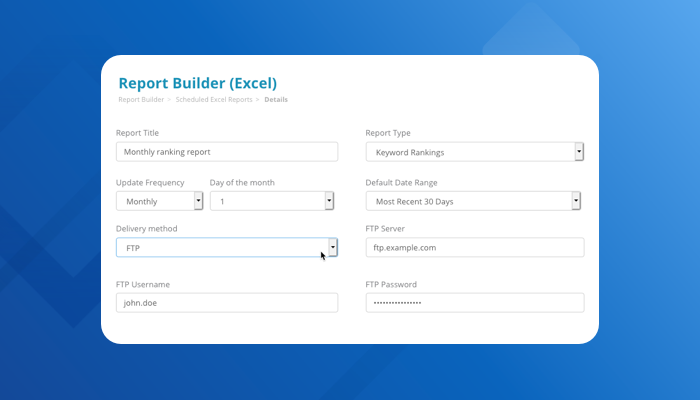Focus the Report Title text field
Screen dimensions: 700x400
pos(226,152)
